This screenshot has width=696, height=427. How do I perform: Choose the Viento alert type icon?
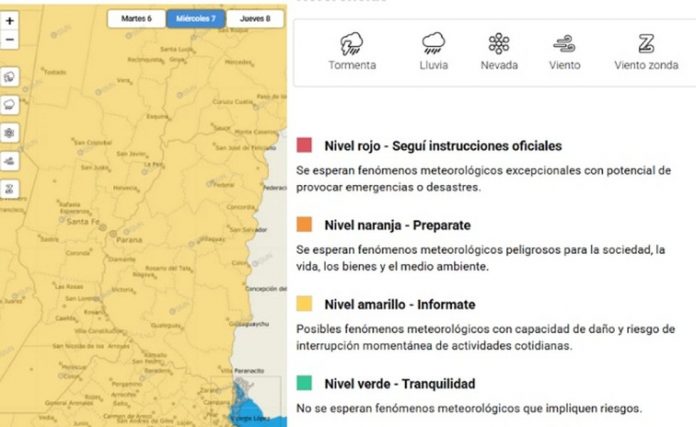point(564,44)
